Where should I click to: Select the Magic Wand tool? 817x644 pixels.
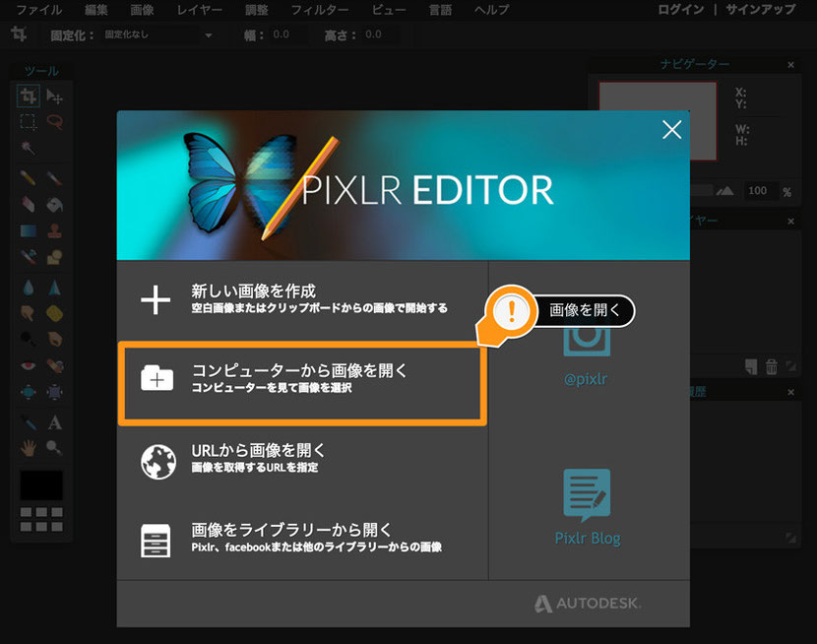[x=28, y=149]
